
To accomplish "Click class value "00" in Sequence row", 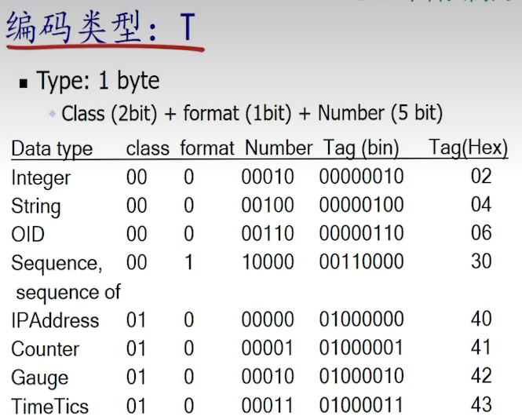I will pos(137,262).
